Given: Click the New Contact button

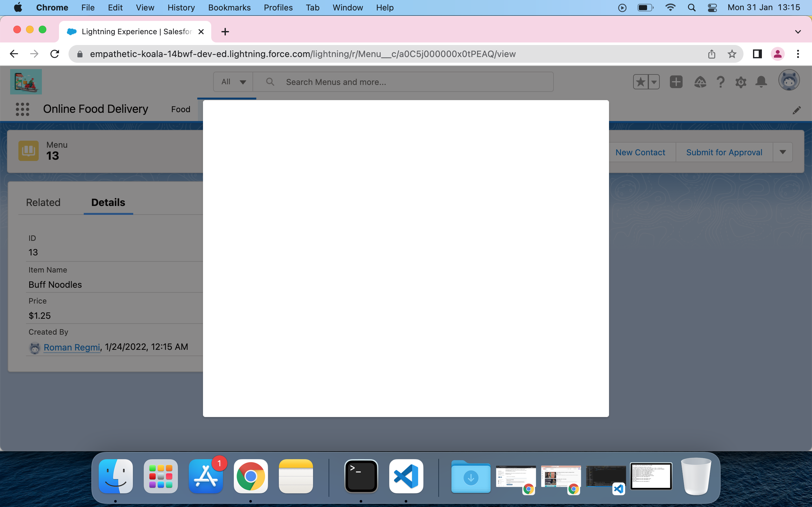Looking at the screenshot, I should point(640,152).
